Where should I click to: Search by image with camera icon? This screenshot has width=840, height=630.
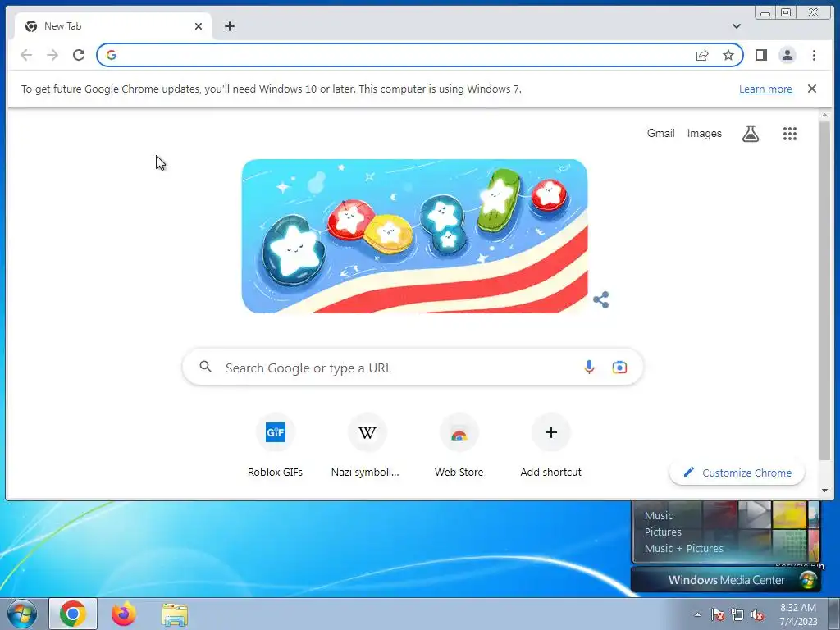point(619,367)
